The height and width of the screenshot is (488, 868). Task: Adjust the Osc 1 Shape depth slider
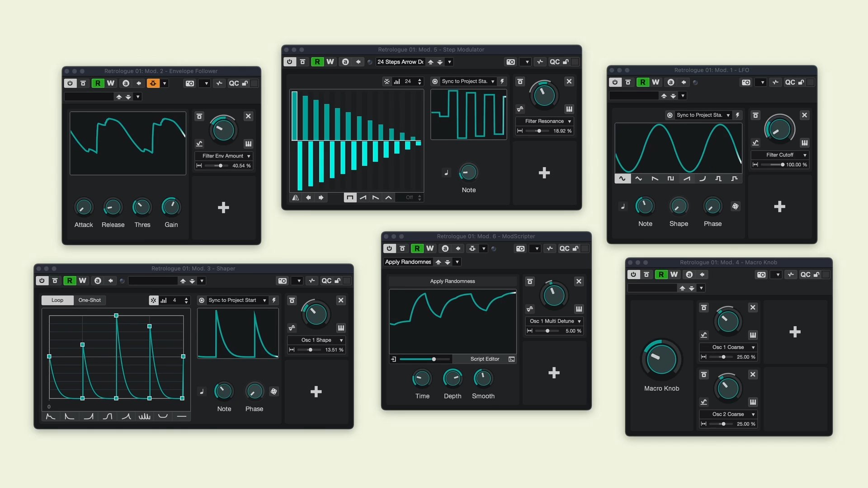[x=309, y=350]
